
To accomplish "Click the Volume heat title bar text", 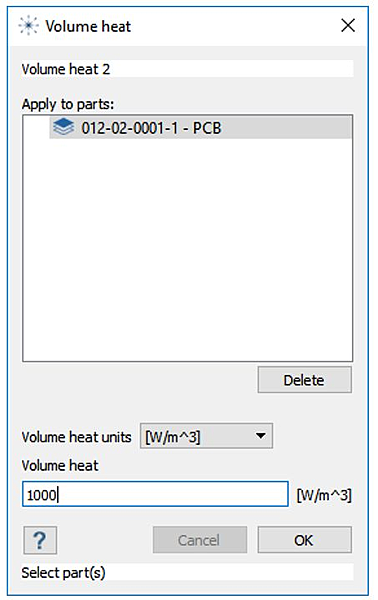I will [88, 26].
